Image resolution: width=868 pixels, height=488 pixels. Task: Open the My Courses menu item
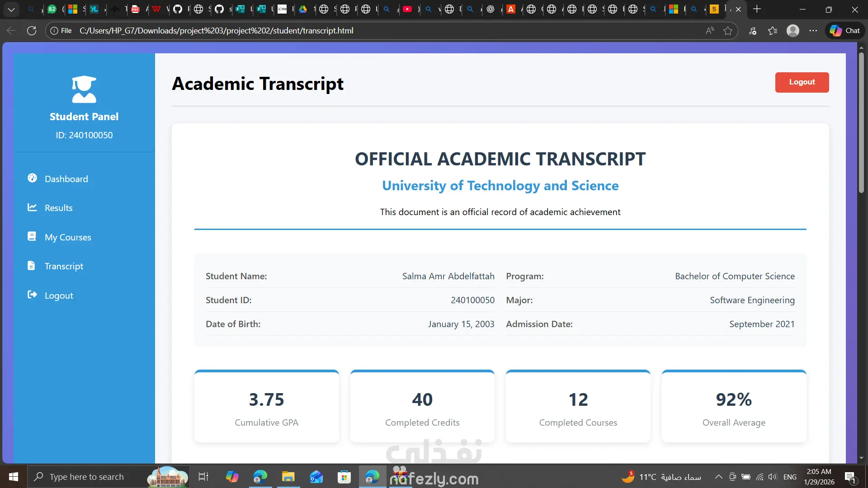68,237
